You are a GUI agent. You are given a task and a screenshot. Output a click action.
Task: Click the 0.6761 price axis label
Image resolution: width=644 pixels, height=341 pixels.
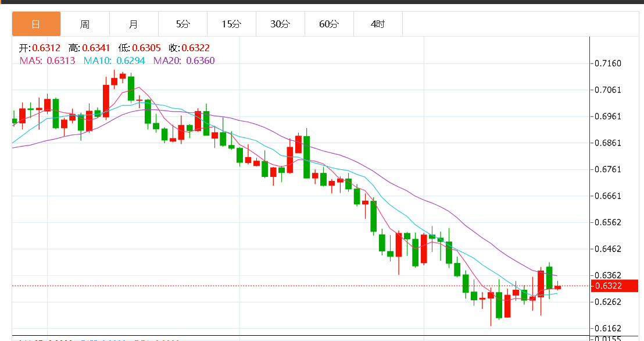608,169
